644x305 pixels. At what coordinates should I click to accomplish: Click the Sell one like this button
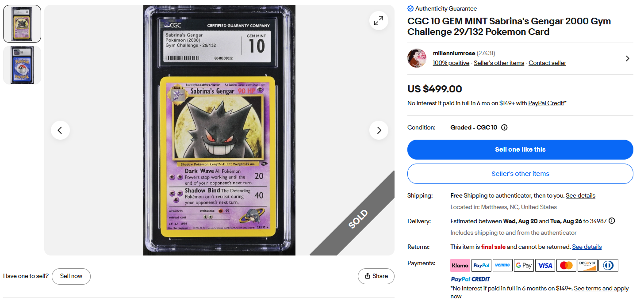(520, 149)
